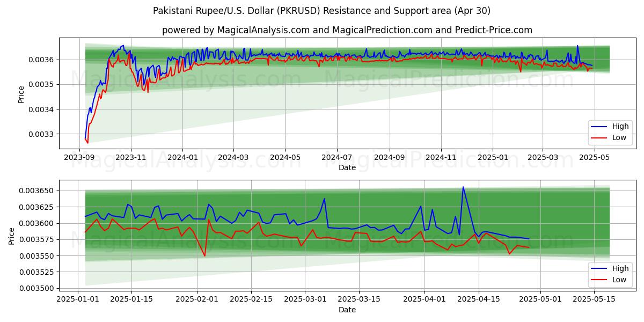The image size is (644, 322).
Task: Click the 2025-03-01 x-axis label
Action: 305,299
